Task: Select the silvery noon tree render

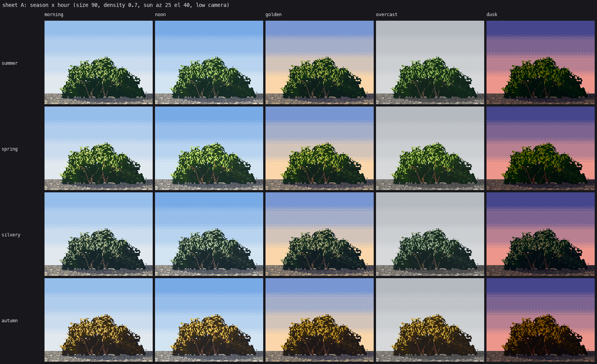Action: pos(209,234)
